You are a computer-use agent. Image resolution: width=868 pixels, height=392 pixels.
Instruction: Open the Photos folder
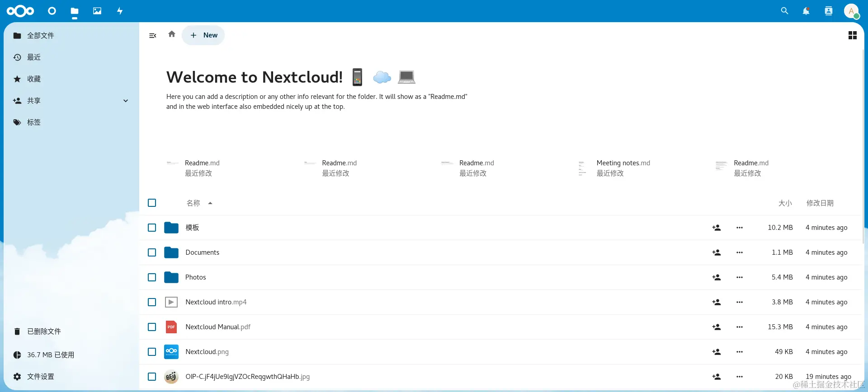[x=195, y=277]
